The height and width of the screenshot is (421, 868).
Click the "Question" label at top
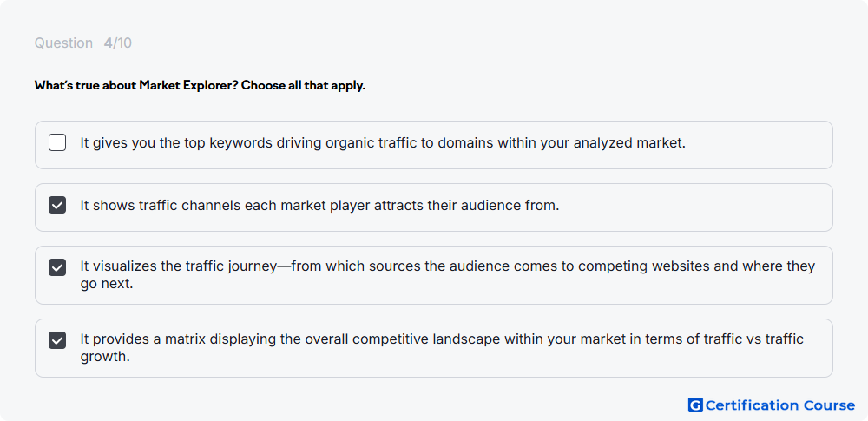(x=63, y=43)
